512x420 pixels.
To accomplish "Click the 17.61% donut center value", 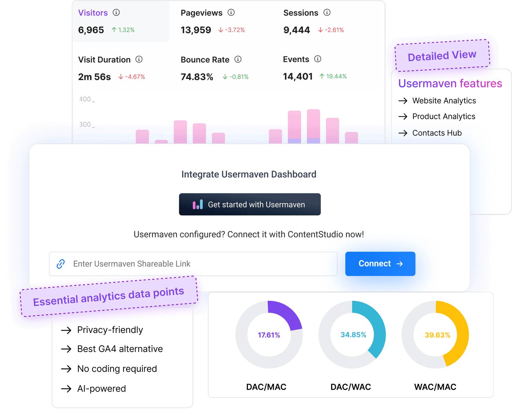I will pyautogui.click(x=269, y=335).
